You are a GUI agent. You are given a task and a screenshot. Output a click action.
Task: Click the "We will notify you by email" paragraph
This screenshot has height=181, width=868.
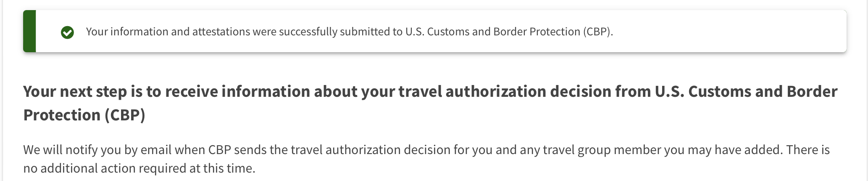tap(426, 159)
